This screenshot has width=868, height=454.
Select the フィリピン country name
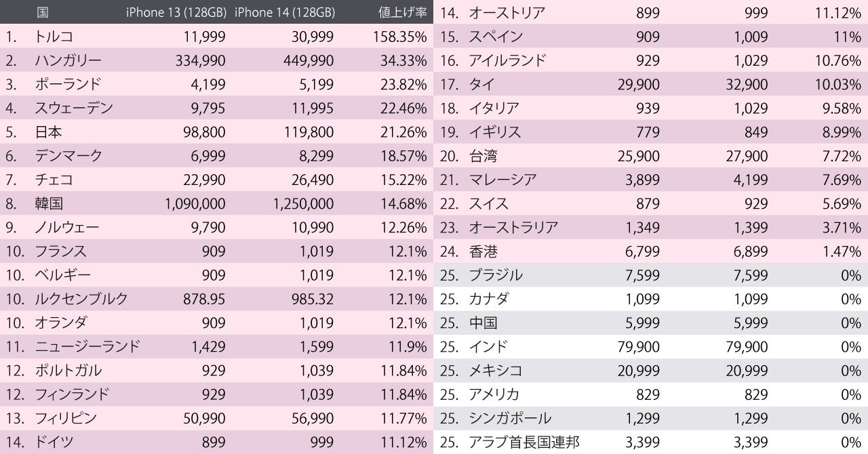click(66, 418)
